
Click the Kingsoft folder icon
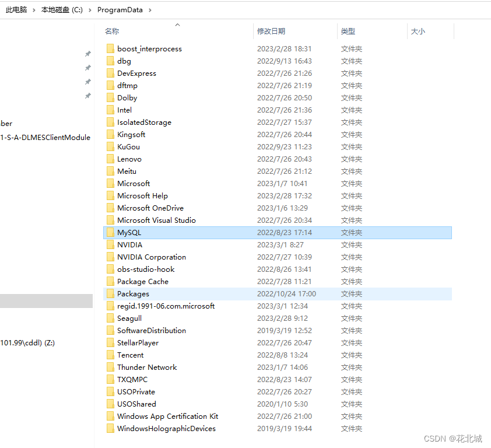tap(110, 134)
